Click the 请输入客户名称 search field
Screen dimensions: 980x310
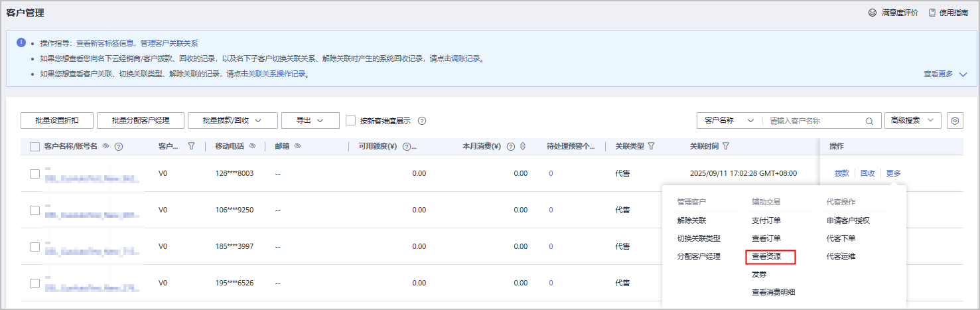click(813, 121)
